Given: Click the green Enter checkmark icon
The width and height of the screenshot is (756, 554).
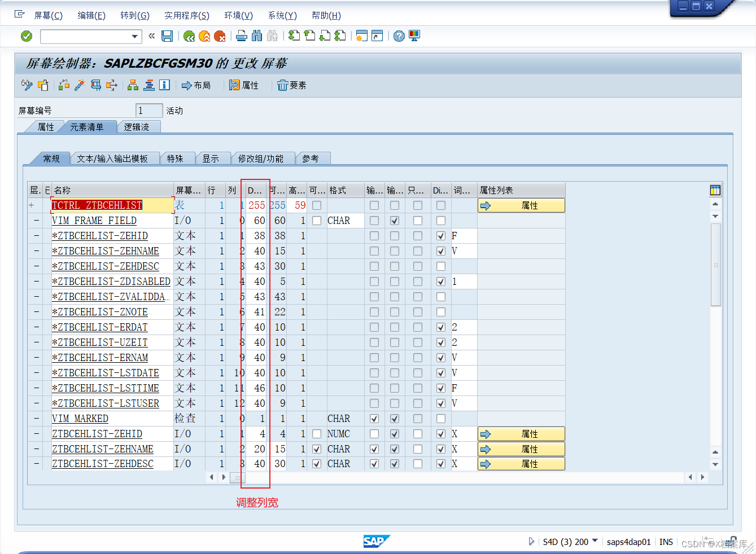Looking at the screenshot, I should point(27,36).
